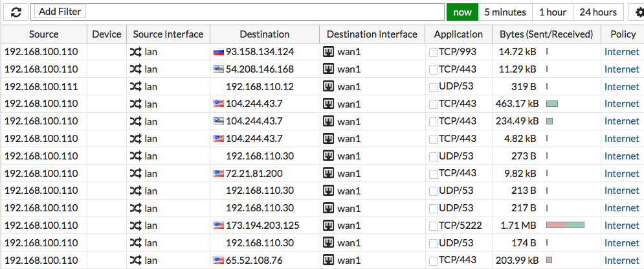This screenshot has width=644, height=269.
Task: Click the US flag beside 173.194.203.125
Action: [x=219, y=226]
